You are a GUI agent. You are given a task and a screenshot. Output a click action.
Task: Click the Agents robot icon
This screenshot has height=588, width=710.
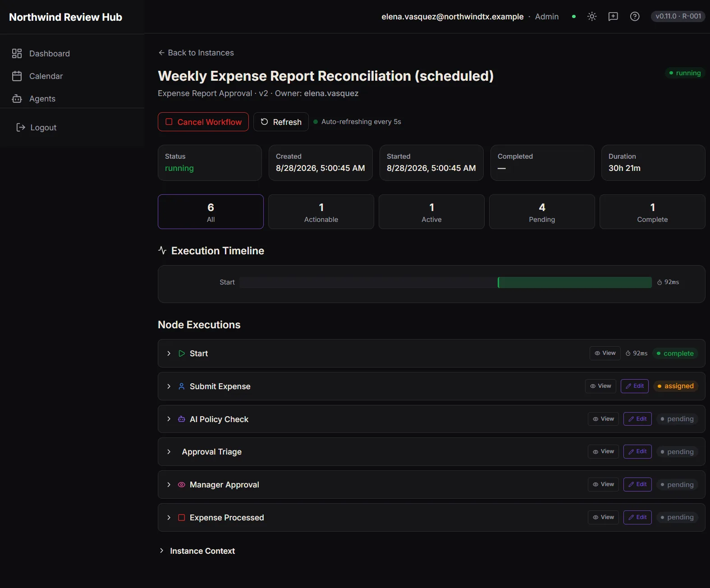pyautogui.click(x=17, y=99)
